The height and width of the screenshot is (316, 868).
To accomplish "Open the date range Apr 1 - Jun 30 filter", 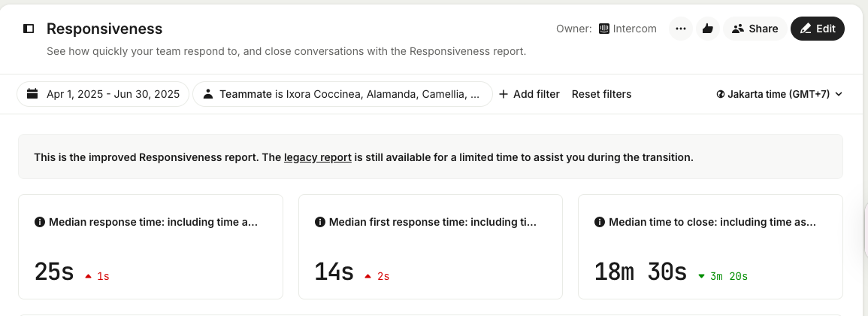I will pyautogui.click(x=104, y=94).
